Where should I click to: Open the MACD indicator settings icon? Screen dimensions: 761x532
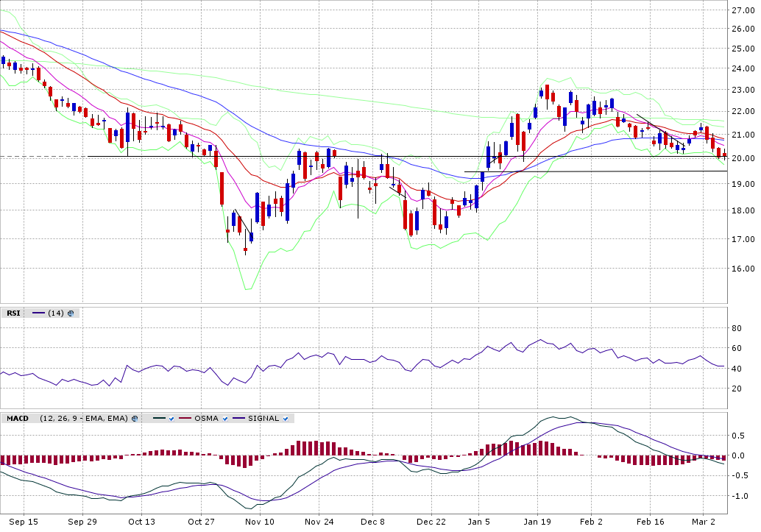135,419
